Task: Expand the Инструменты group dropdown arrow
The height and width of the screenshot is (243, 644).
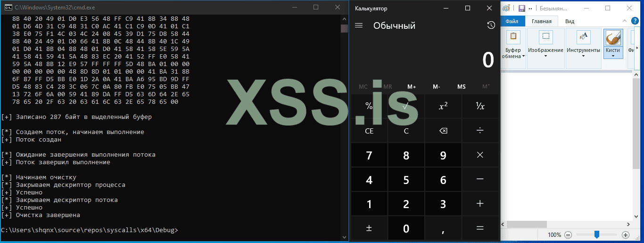Action: click(x=583, y=56)
